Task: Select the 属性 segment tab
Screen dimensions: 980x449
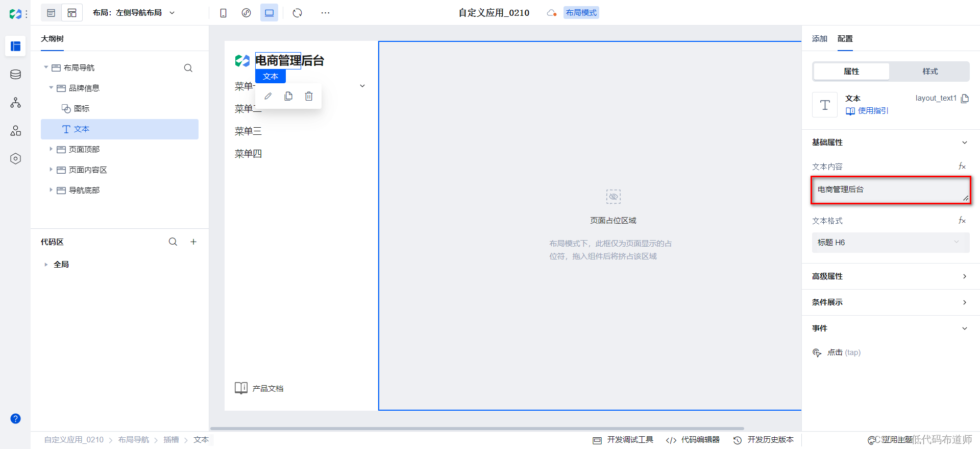Action: (851, 72)
